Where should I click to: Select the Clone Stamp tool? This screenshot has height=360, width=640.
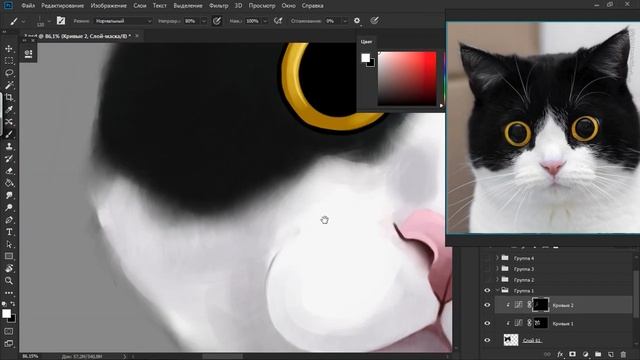[x=9, y=146]
